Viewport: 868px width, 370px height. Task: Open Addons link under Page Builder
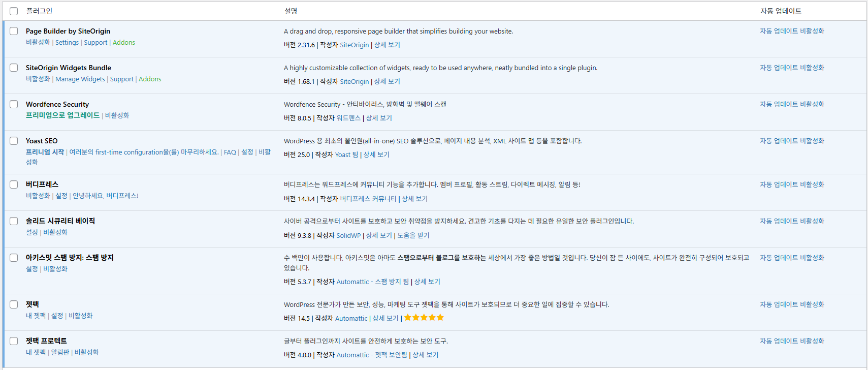pos(124,43)
